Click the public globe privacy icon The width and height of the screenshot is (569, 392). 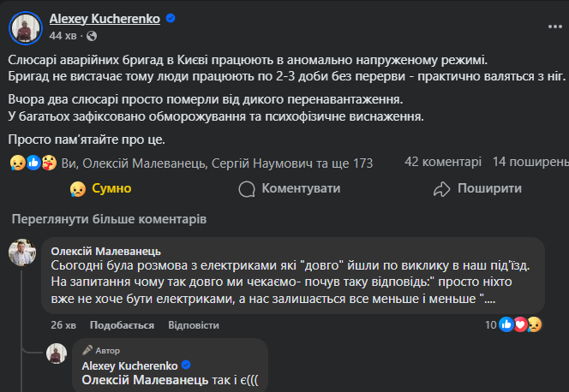point(92,36)
